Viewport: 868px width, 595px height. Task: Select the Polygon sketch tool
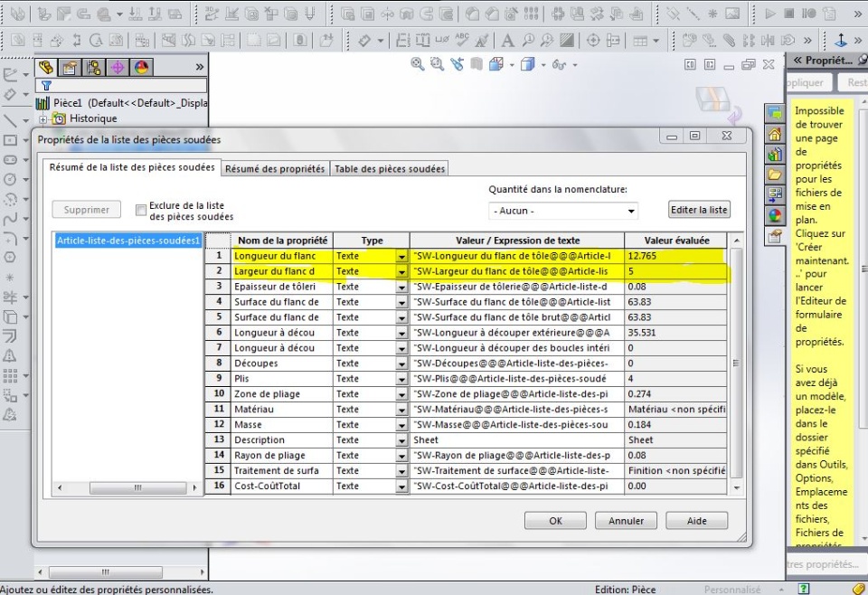click(x=10, y=258)
